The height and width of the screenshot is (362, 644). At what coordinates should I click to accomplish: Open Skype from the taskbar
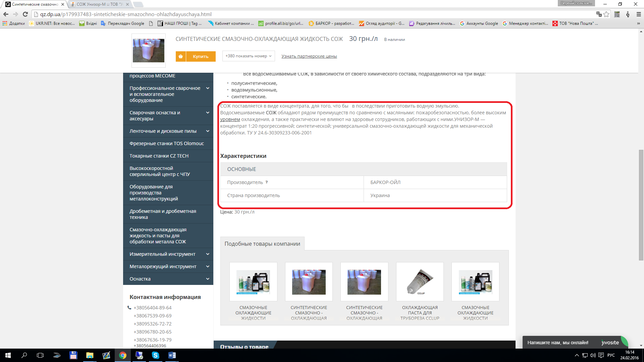coord(155,355)
